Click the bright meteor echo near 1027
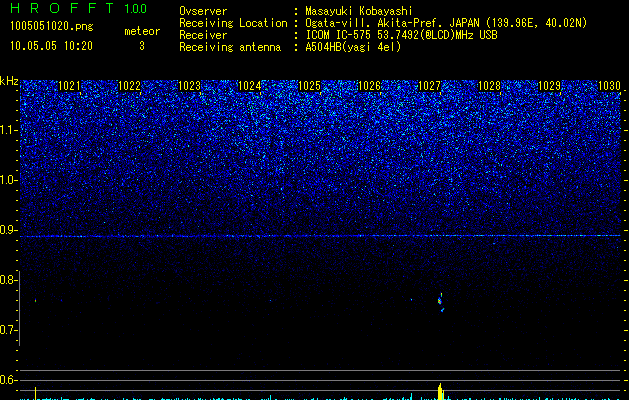This screenshot has height=400, width=629. [x=440, y=302]
